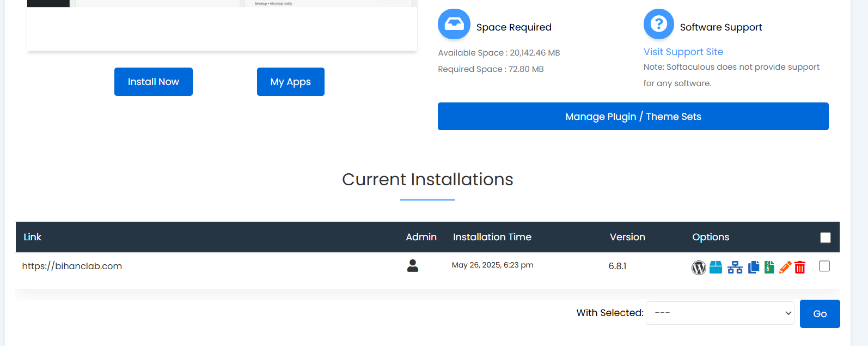Click the box icon beside WordPress logo
The height and width of the screenshot is (346, 868).
pos(716,267)
